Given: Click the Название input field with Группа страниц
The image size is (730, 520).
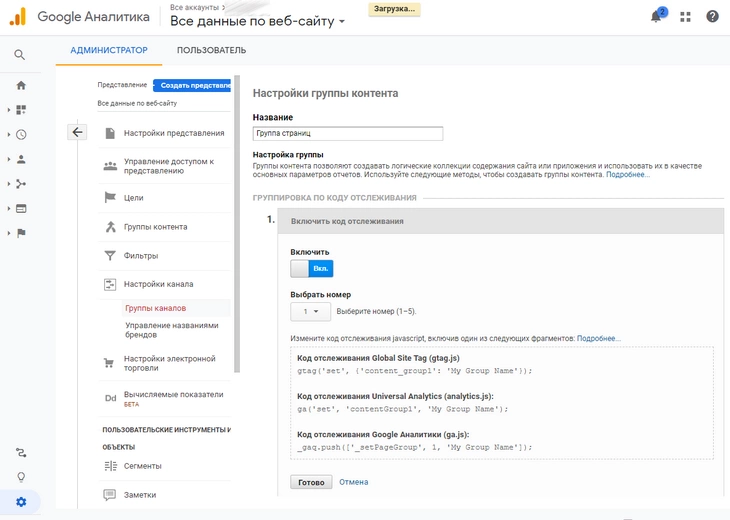Looking at the screenshot, I should pyautogui.click(x=348, y=133).
